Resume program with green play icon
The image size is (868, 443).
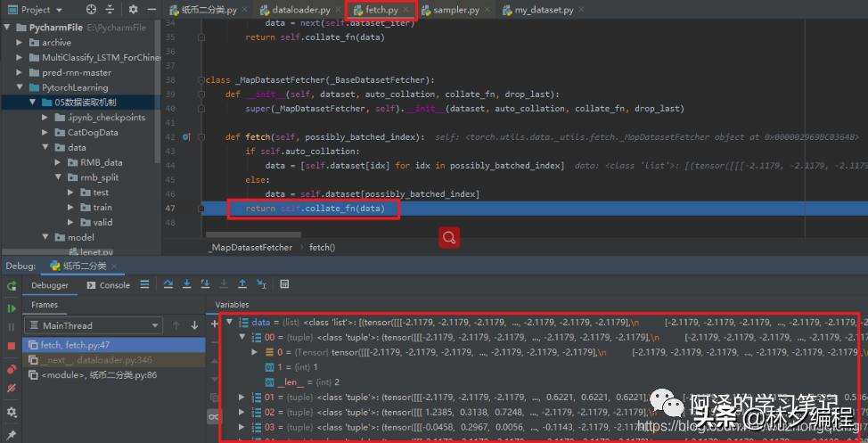pyautogui.click(x=12, y=308)
